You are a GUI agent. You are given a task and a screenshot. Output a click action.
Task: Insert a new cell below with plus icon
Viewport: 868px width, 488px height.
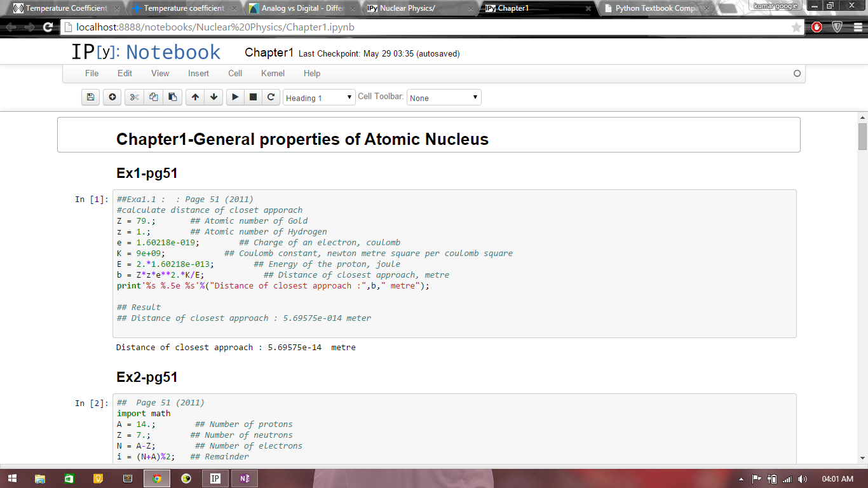tap(112, 97)
